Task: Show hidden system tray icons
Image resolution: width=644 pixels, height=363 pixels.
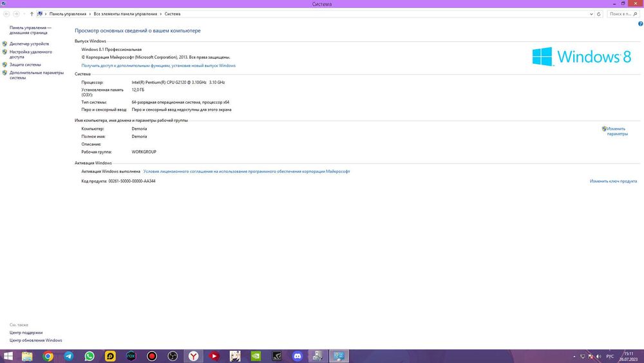Action: point(574,357)
